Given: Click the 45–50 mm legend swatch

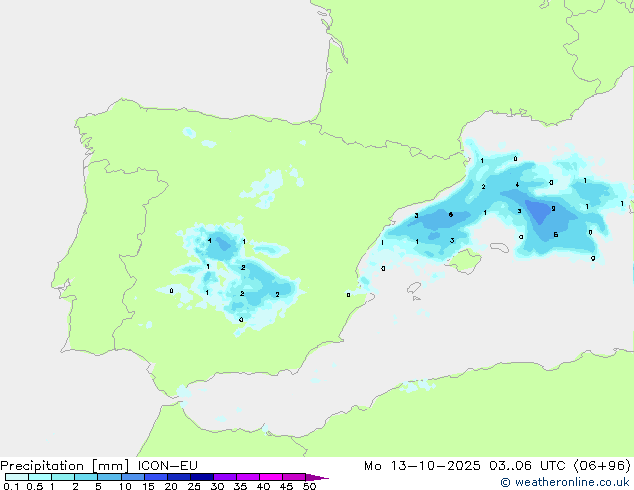Looking at the screenshot, I should [294, 477].
